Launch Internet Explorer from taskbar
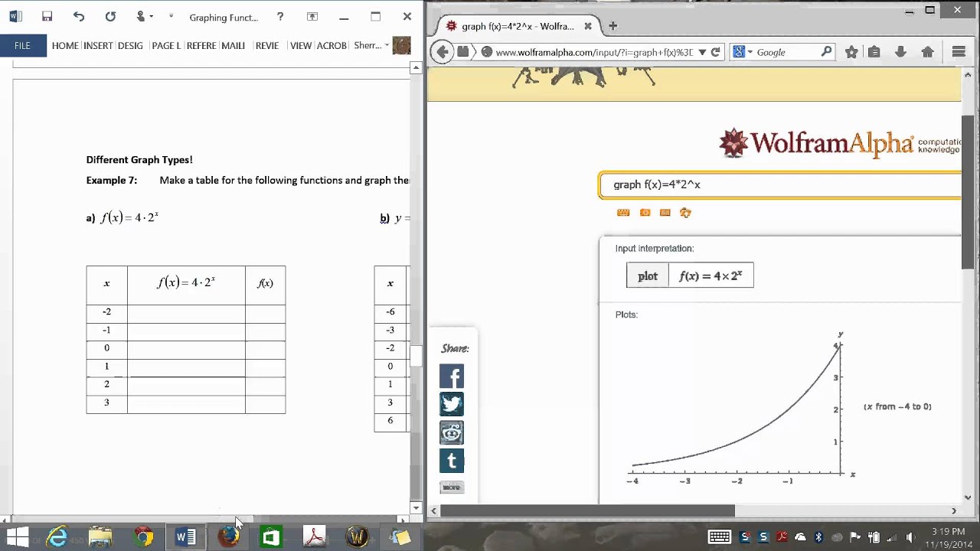The width and height of the screenshot is (980, 551). [x=57, y=537]
